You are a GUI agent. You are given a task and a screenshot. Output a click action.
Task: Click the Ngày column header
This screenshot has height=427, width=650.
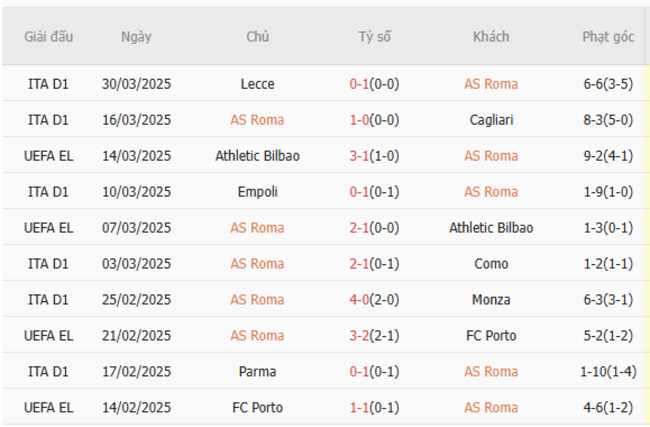136,36
